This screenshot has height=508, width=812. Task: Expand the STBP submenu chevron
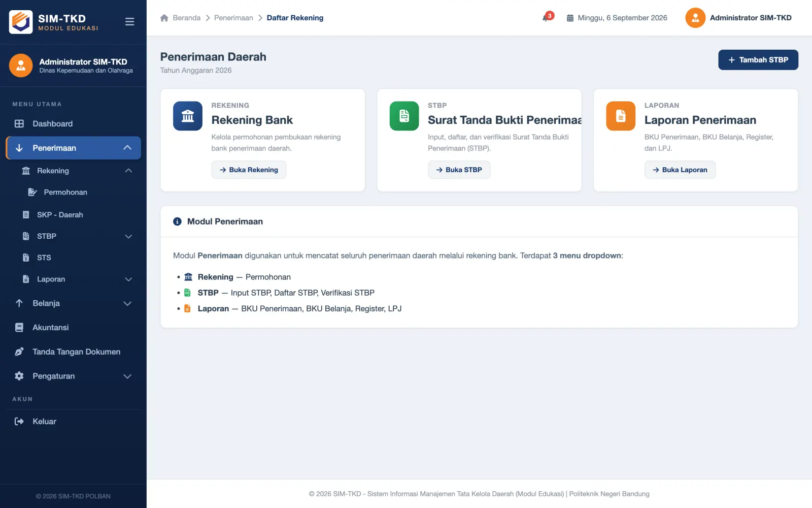[x=128, y=236]
